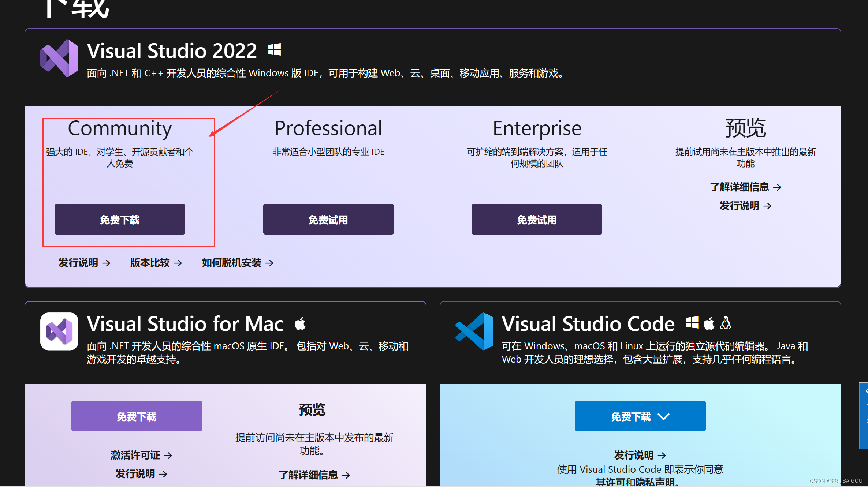Click the Apple icon beside Visual Studio Code title
Viewport: 868px width, 487px height.
(709, 323)
